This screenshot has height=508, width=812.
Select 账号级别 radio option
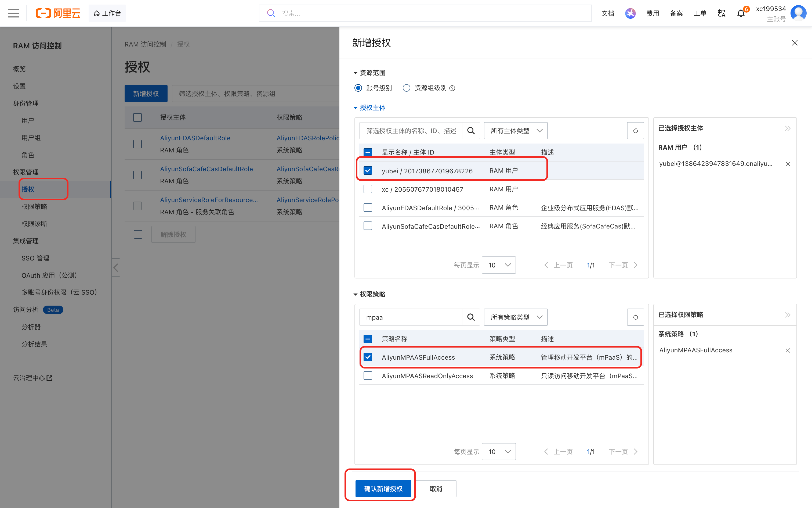point(358,88)
